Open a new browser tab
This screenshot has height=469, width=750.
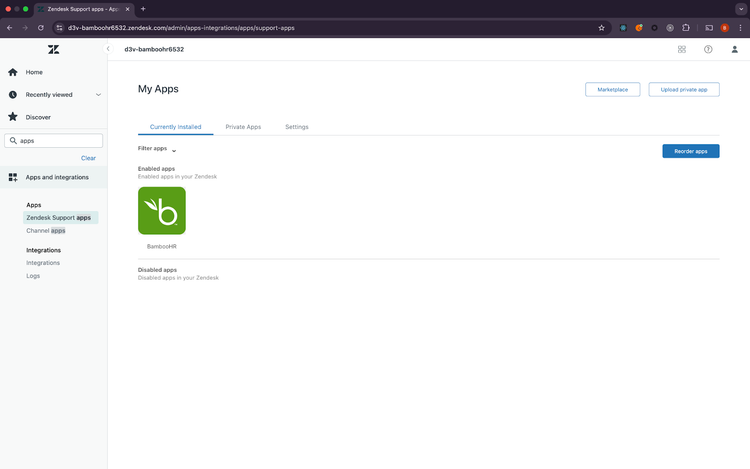pos(143,9)
